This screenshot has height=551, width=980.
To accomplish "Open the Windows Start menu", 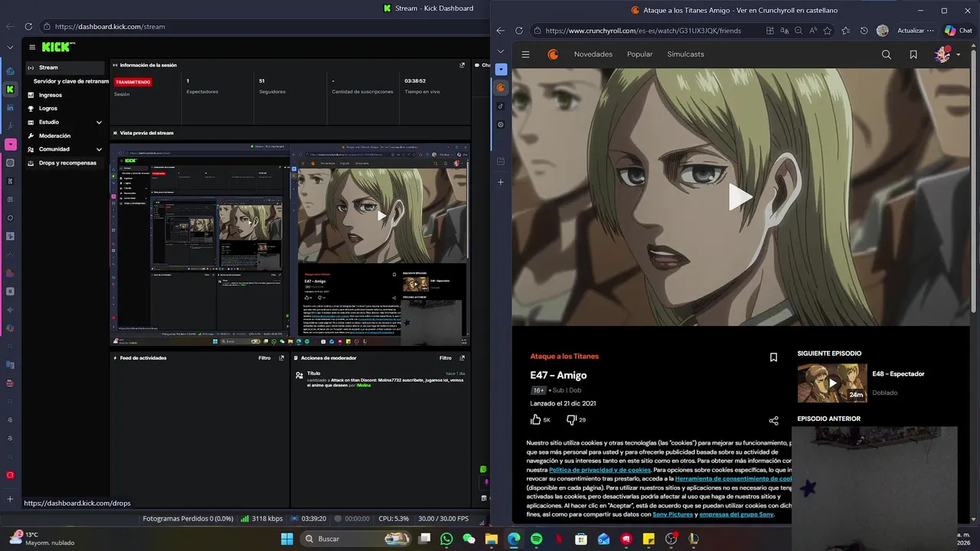I will [286, 539].
